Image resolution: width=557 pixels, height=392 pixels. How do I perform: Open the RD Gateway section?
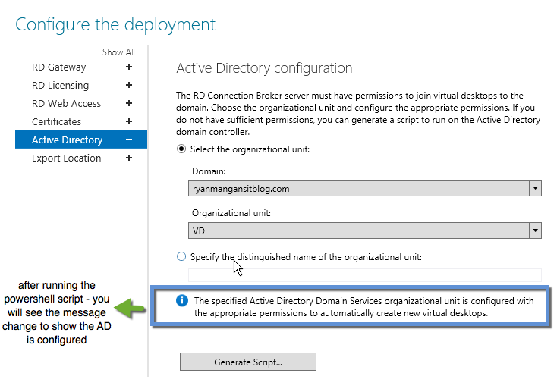click(59, 67)
